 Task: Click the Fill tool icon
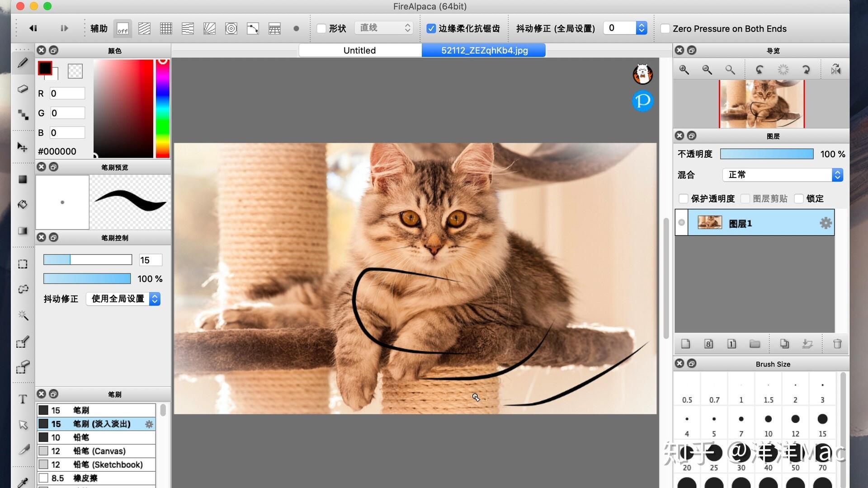coord(23,205)
